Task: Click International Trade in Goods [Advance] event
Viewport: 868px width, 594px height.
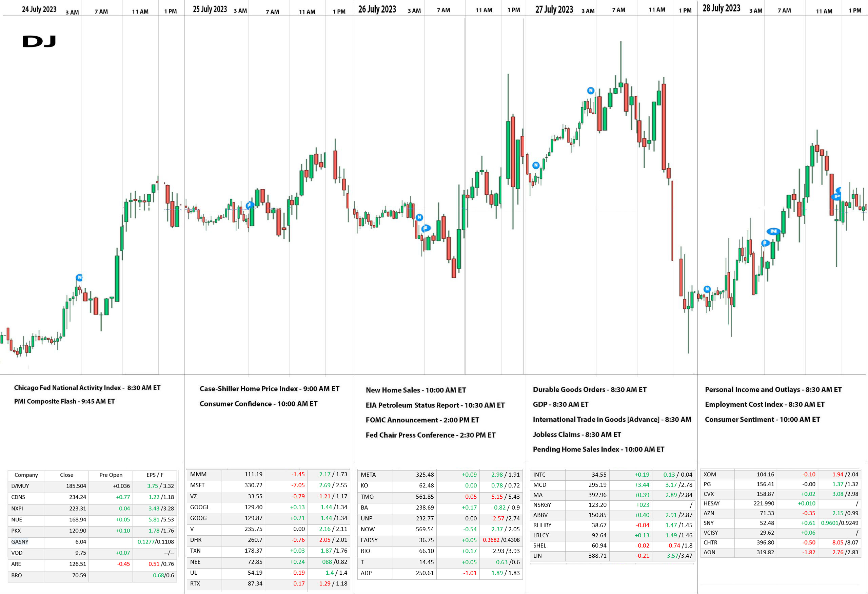Action: pos(612,420)
